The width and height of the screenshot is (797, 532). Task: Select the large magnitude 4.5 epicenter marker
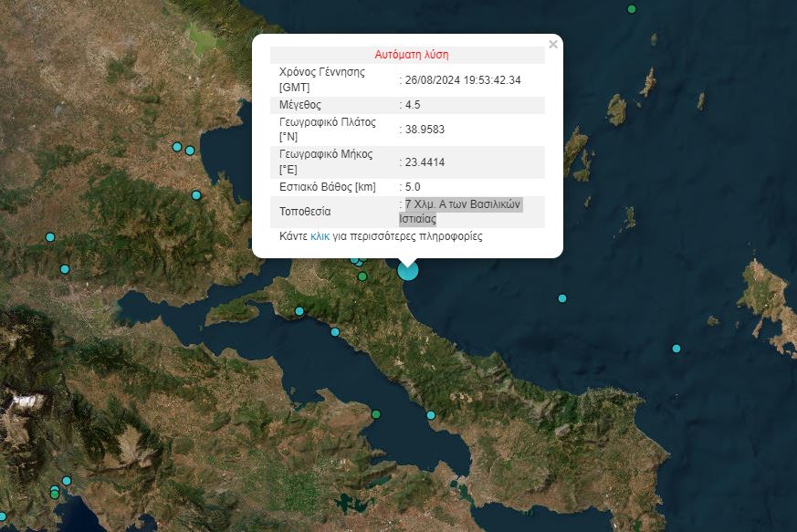coord(407,269)
